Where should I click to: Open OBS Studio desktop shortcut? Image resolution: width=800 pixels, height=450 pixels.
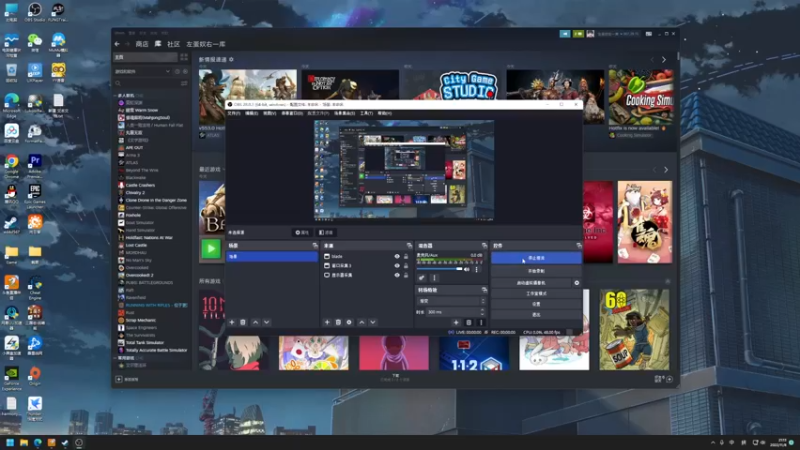pyautogui.click(x=35, y=12)
